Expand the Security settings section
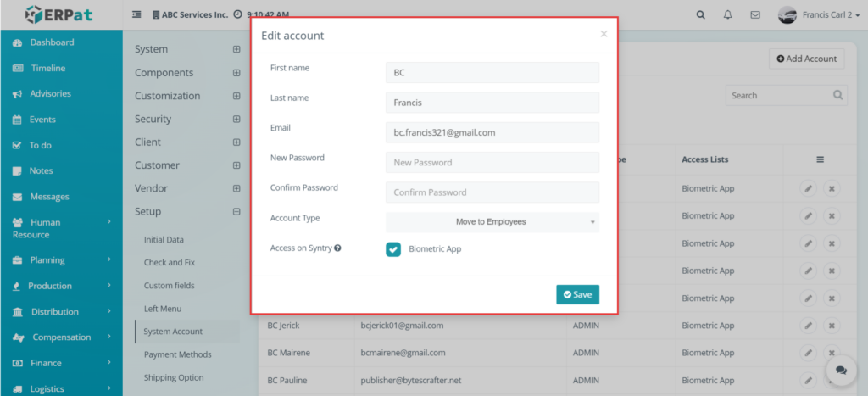This screenshot has width=868, height=396. click(x=236, y=119)
